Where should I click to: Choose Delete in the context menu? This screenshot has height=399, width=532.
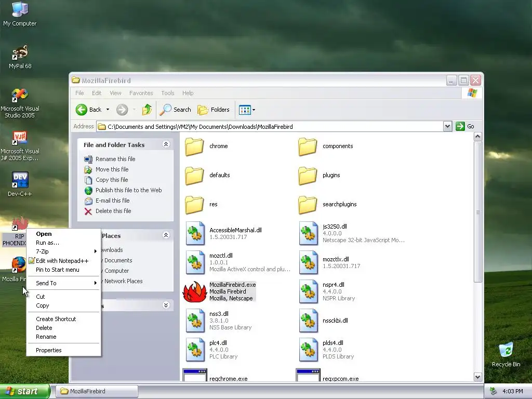[x=63, y=328]
